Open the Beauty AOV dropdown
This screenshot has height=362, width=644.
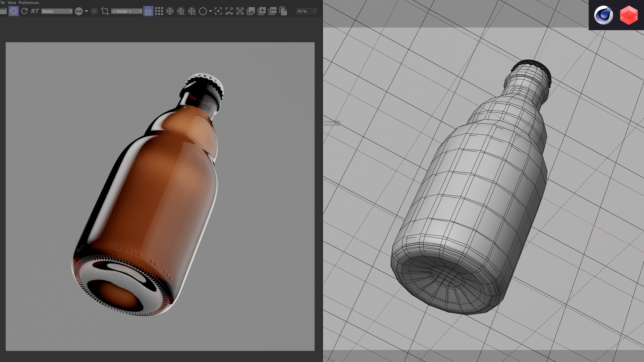pos(56,11)
